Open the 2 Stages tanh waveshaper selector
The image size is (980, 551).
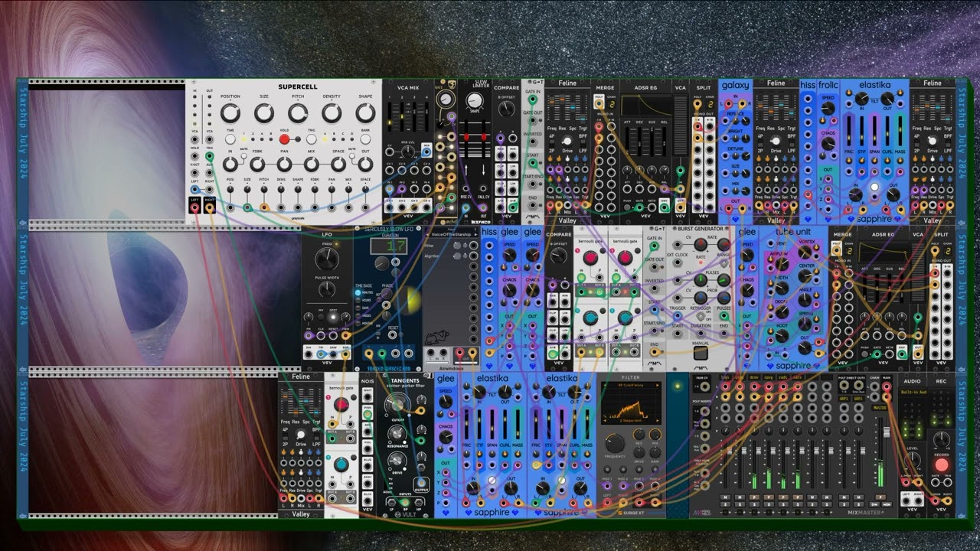[x=631, y=420]
